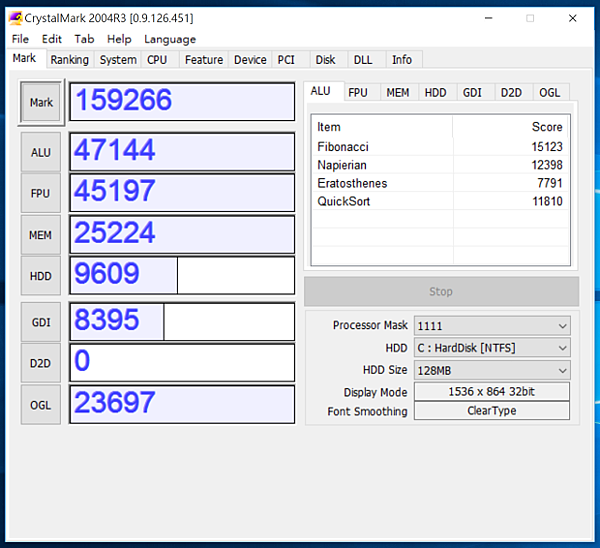Click the Napierian score 12398
Image resolution: width=600 pixels, height=548 pixels.
(x=547, y=165)
